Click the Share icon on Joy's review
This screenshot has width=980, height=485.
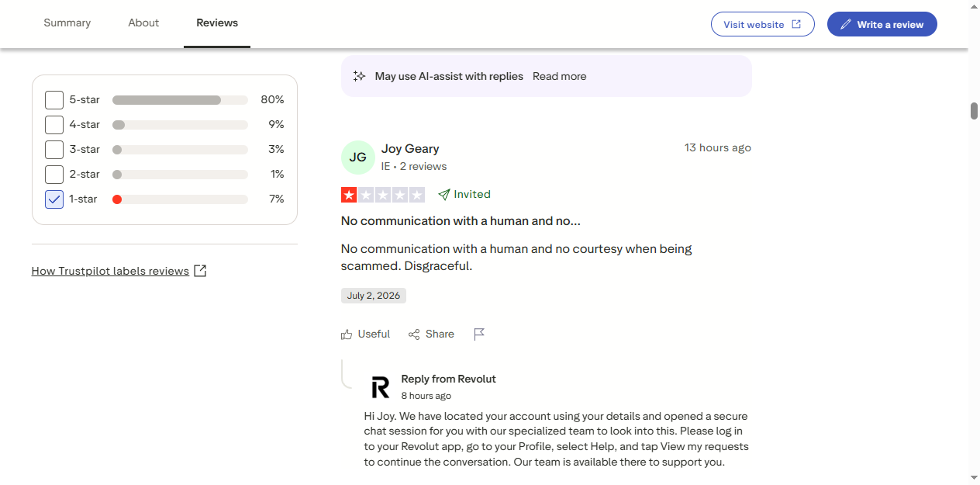tap(414, 334)
